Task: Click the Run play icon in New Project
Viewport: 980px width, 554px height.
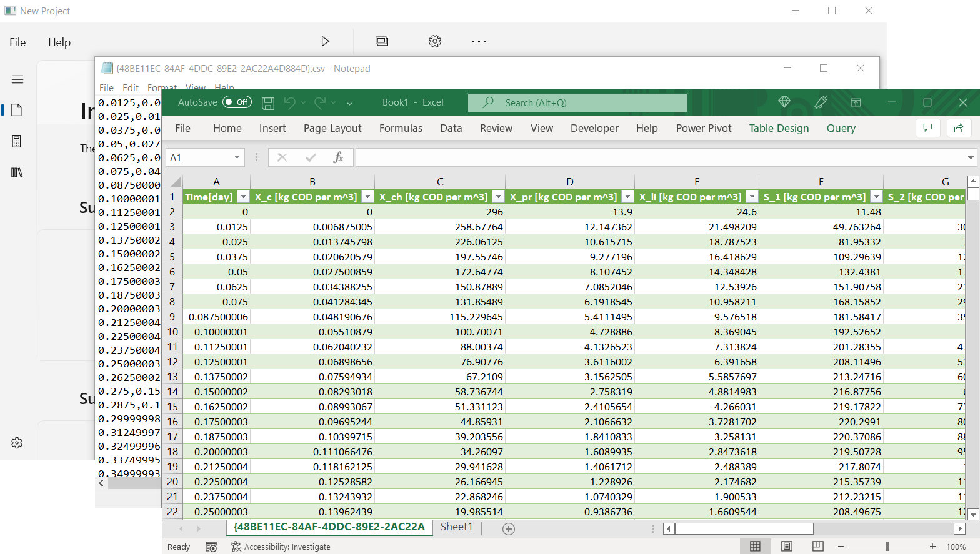Action: [325, 41]
